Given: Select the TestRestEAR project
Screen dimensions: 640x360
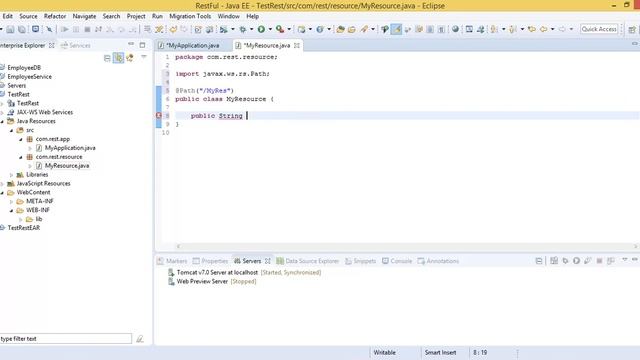Looking at the screenshot, I should pos(24,228).
